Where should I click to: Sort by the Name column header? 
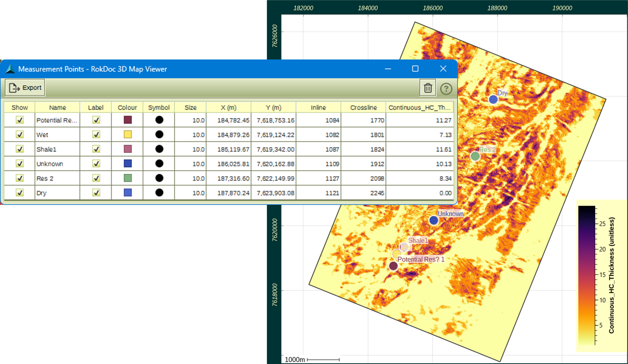click(x=57, y=108)
